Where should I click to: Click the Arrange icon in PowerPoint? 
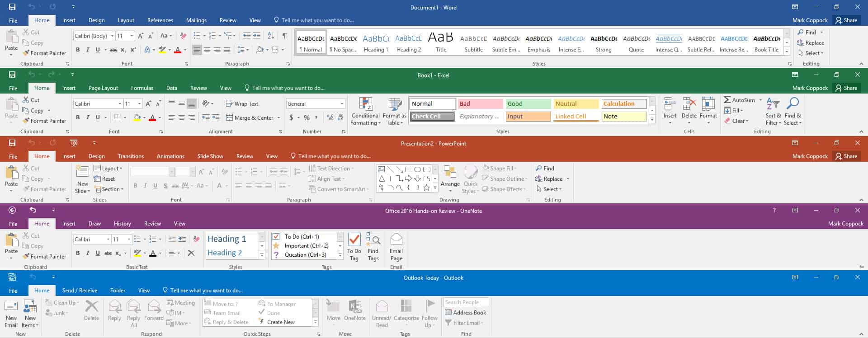[450, 173]
